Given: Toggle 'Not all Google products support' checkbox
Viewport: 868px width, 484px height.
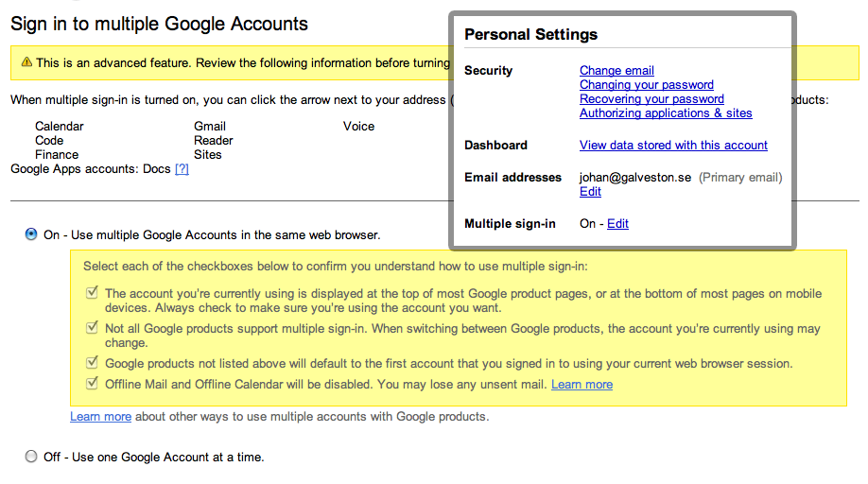Looking at the screenshot, I should (93, 327).
